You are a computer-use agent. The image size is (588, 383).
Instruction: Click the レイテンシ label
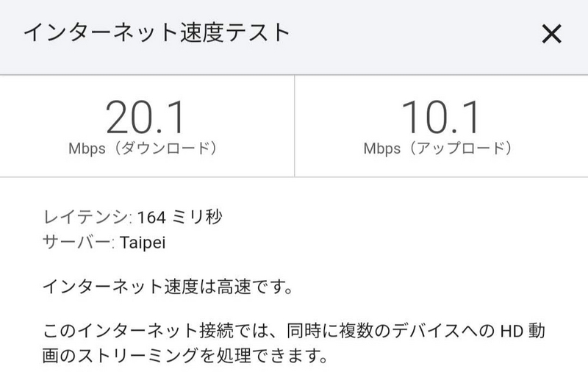(87, 217)
